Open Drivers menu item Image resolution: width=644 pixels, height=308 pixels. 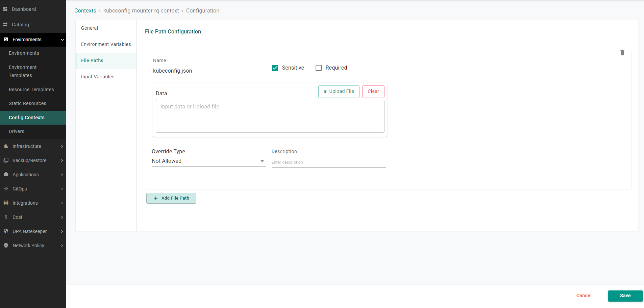33,131
